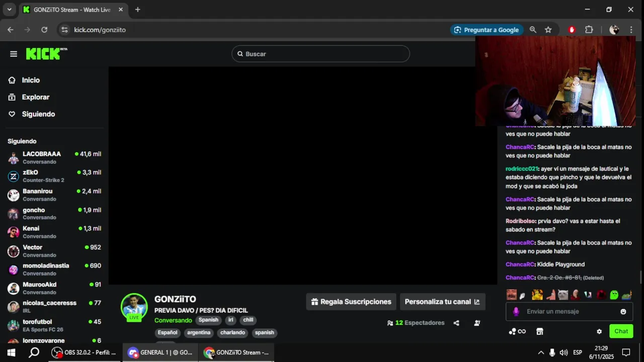The width and height of the screenshot is (644, 362).
Task: Bookmark page with star icon
Action: tap(548, 30)
